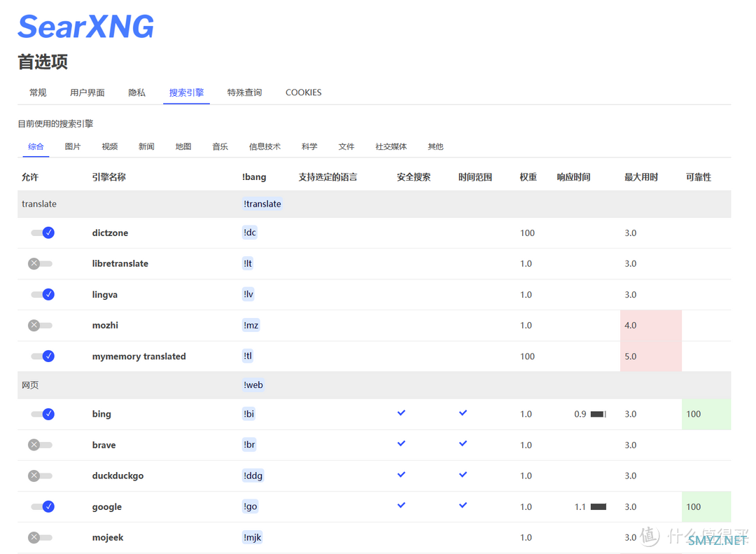Click the 最大用时 column header
Viewport: 756px width, 554px height.
[x=641, y=177]
